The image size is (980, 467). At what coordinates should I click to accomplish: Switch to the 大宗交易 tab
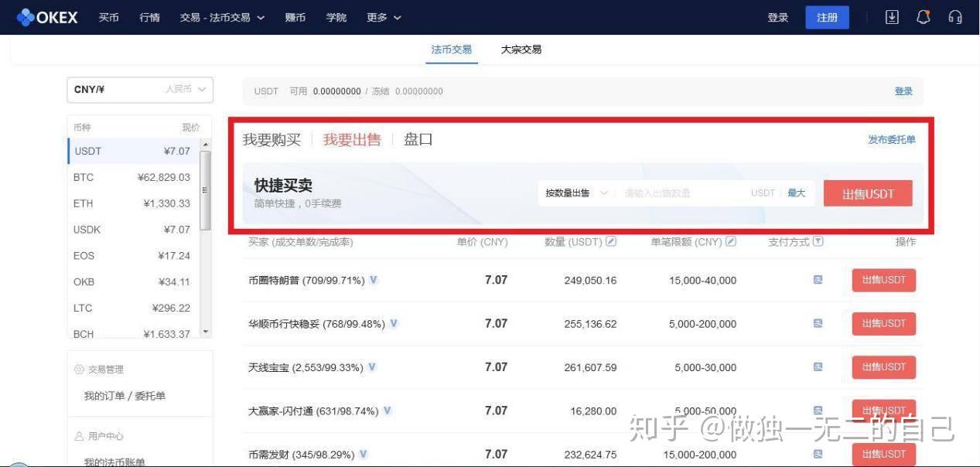point(521,49)
